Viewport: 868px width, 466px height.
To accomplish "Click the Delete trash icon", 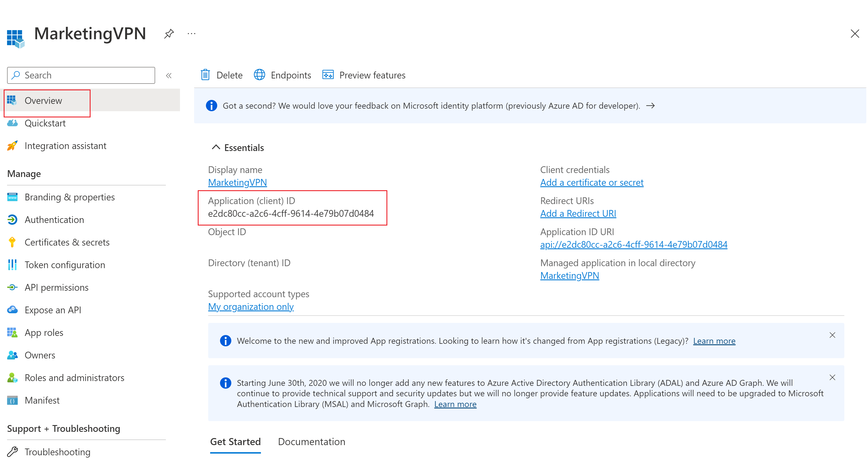I will click(x=205, y=75).
